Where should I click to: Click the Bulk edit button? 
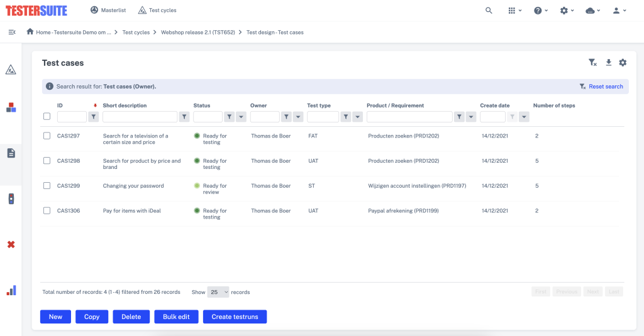(176, 317)
